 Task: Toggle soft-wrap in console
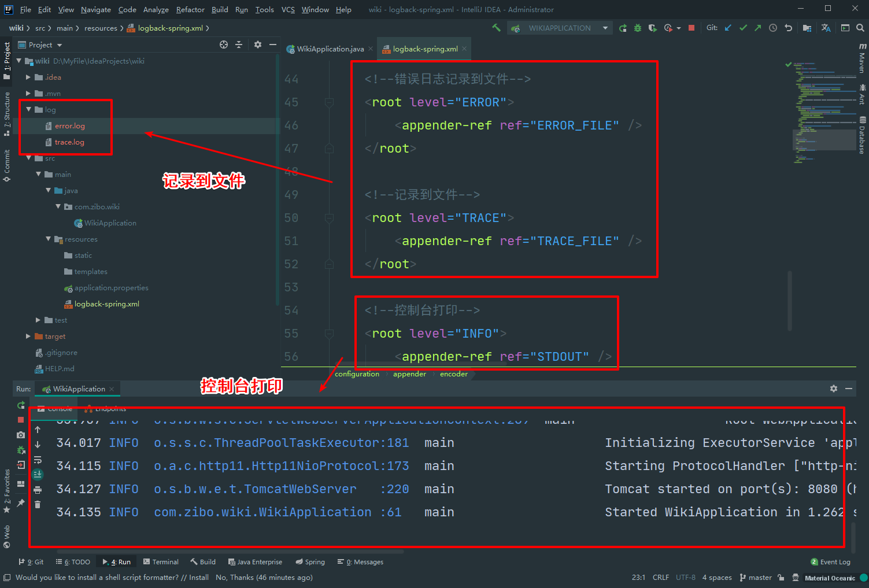38,460
